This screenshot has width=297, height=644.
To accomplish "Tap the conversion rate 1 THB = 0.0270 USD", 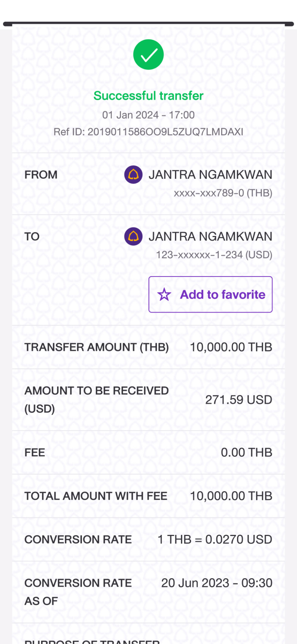I will coord(215,540).
